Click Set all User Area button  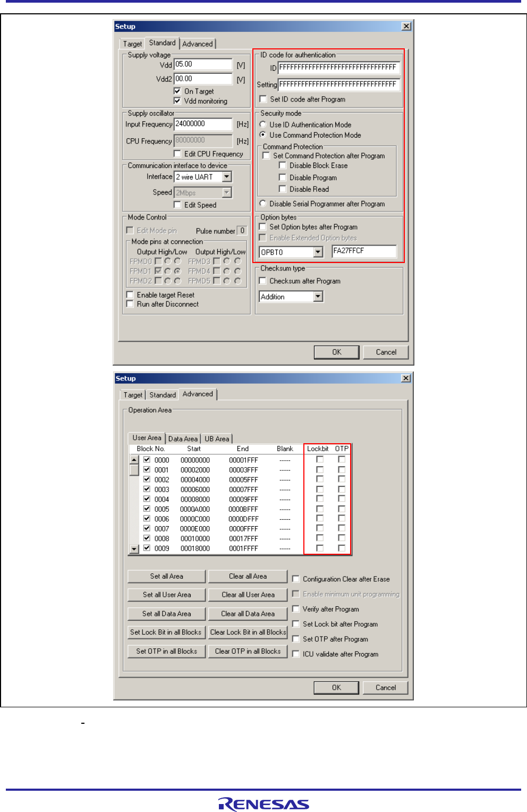pos(167,595)
